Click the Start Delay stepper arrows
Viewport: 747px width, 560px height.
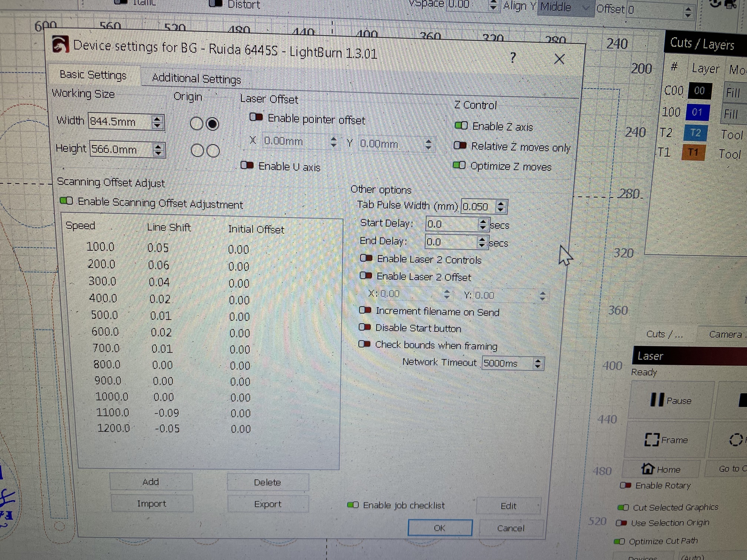click(x=482, y=224)
